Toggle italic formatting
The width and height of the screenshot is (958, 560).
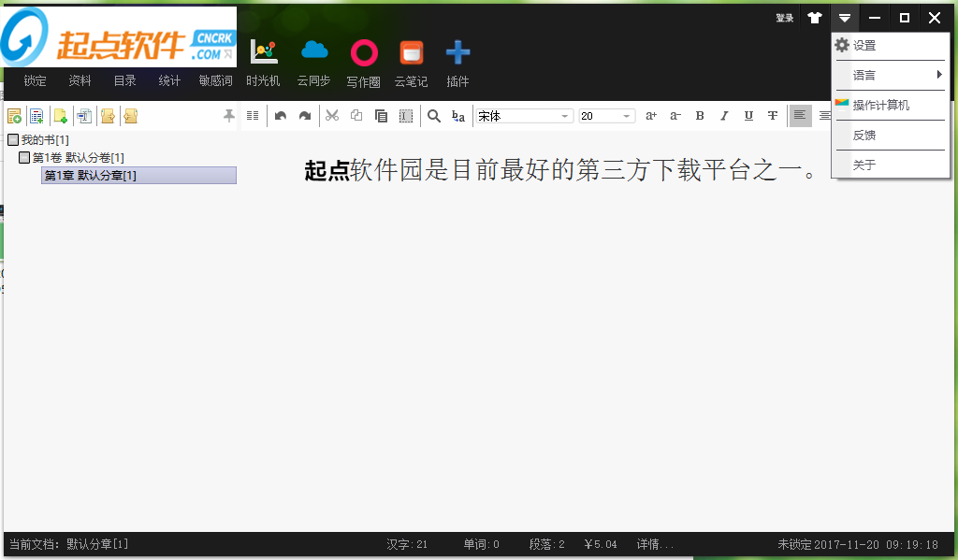click(723, 116)
